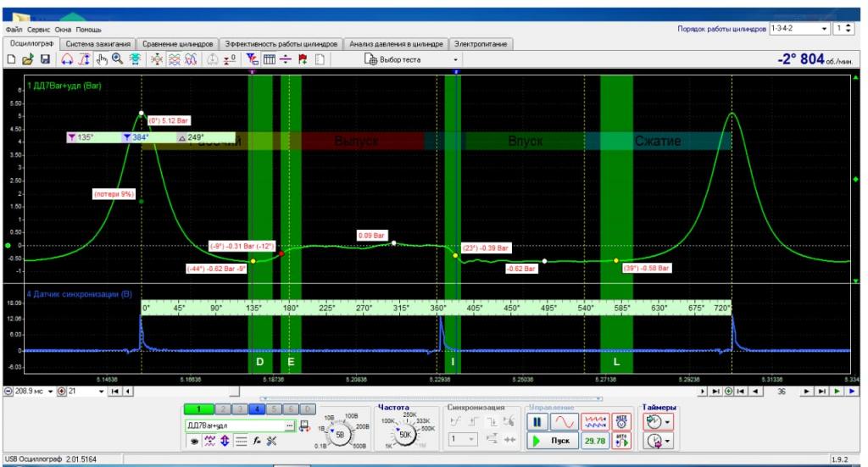Toggle channel D button
Screen dimensions: 868x467
(x=308, y=409)
